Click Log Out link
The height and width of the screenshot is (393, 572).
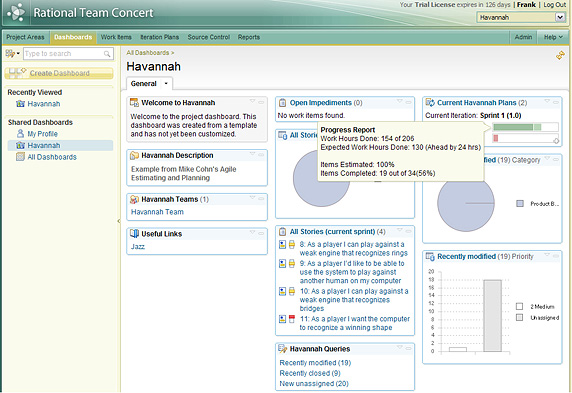(x=554, y=5)
